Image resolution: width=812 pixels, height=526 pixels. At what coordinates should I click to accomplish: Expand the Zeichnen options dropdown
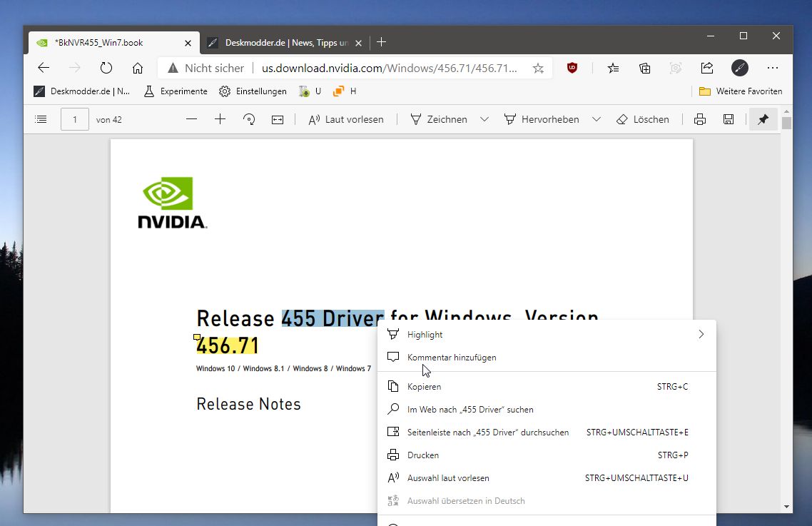pyautogui.click(x=484, y=119)
